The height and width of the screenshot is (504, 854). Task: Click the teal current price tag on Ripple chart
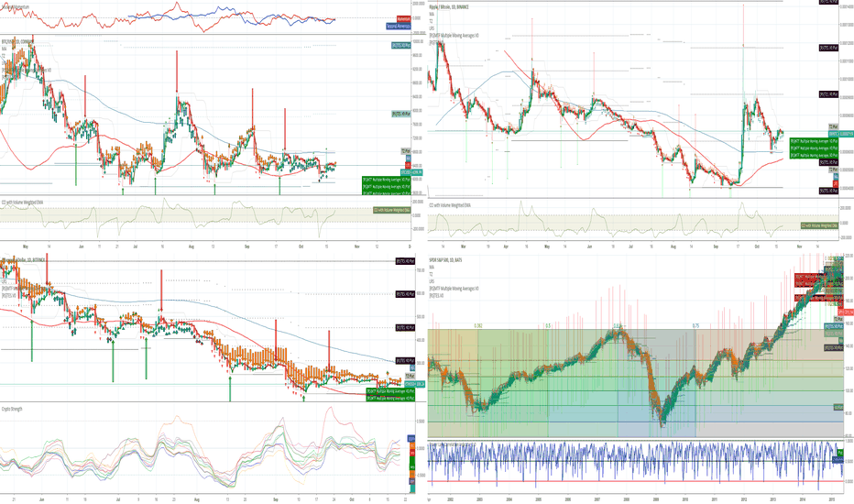point(841,134)
